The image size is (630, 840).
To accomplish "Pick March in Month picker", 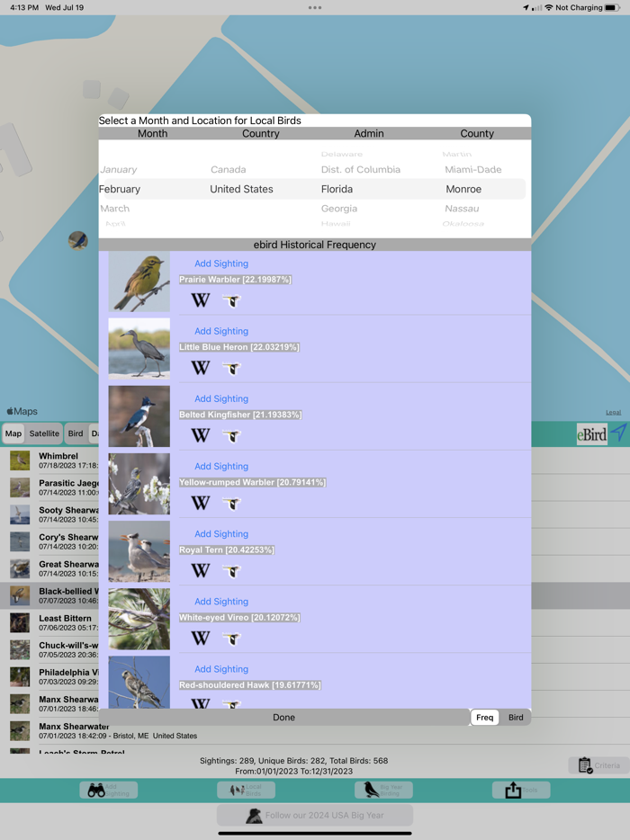I will point(114,209).
